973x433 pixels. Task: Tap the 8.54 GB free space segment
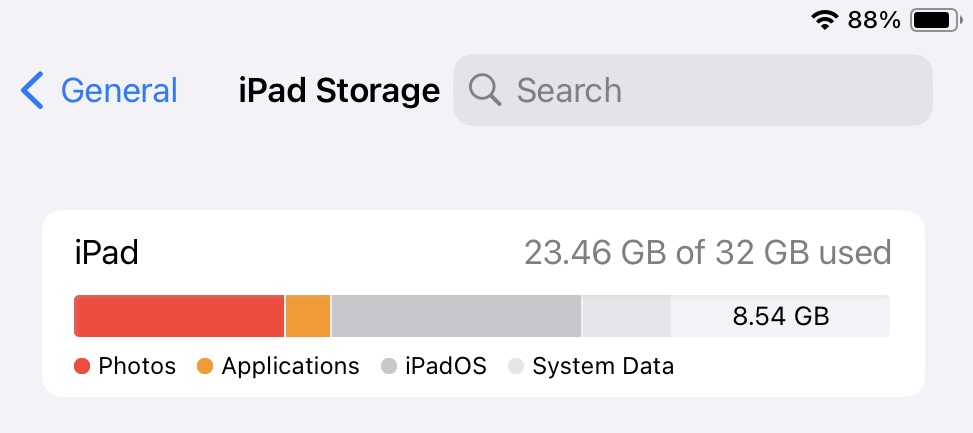pyautogui.click(x=780, y=316)
